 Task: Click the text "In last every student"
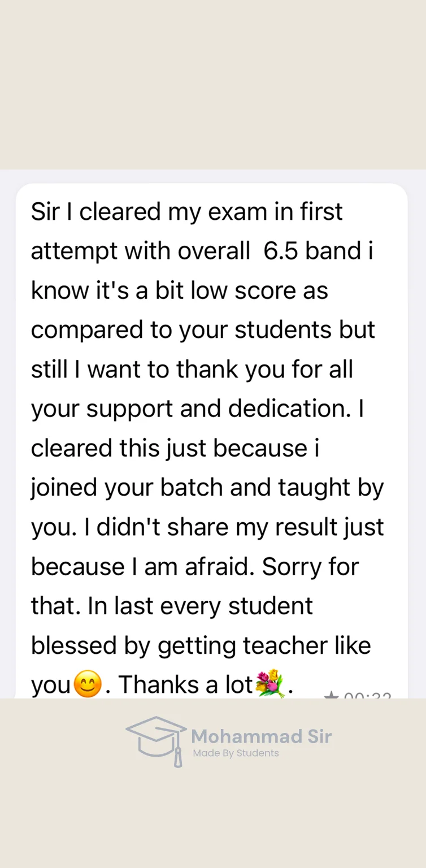tap(199, 606)
